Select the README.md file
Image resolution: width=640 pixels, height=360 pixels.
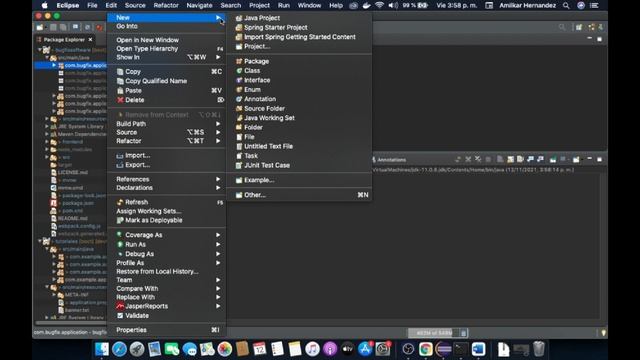[73, 218]
